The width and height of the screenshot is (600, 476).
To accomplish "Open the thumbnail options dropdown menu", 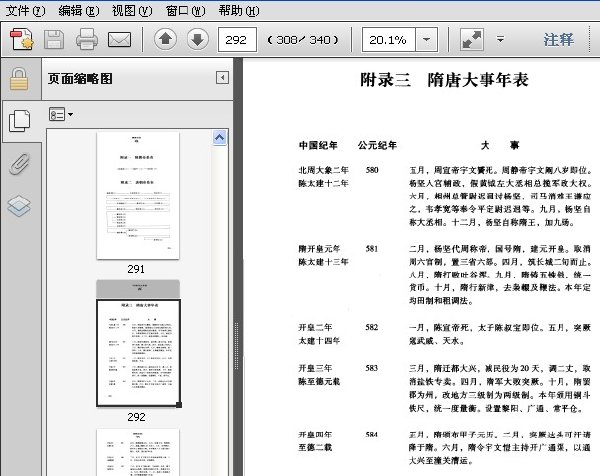I will pos(60,114).
